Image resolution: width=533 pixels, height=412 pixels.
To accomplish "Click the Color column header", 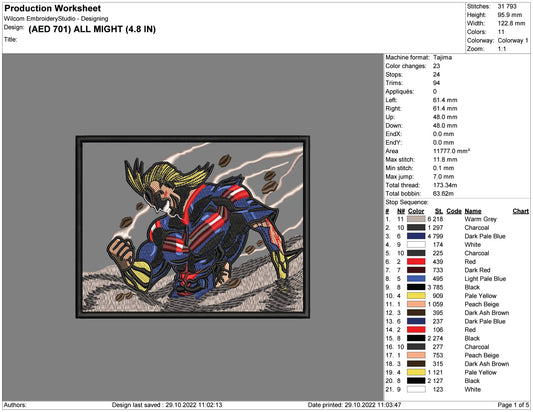I will click(416, 211).
